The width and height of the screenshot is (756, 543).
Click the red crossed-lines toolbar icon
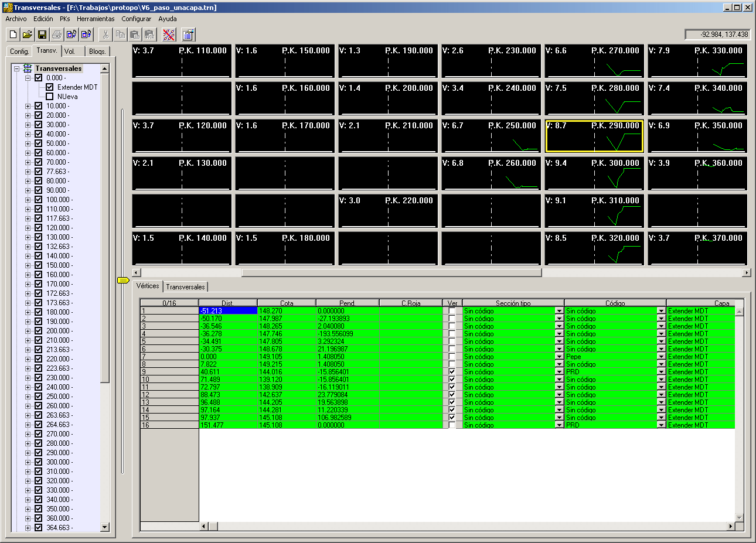coord(169,35)
